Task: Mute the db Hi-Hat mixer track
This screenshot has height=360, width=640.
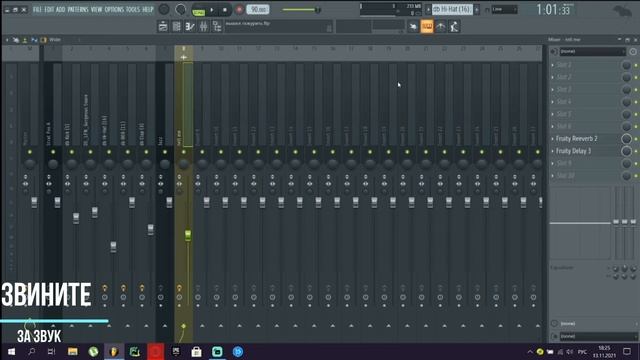Action: coord(109,152)
